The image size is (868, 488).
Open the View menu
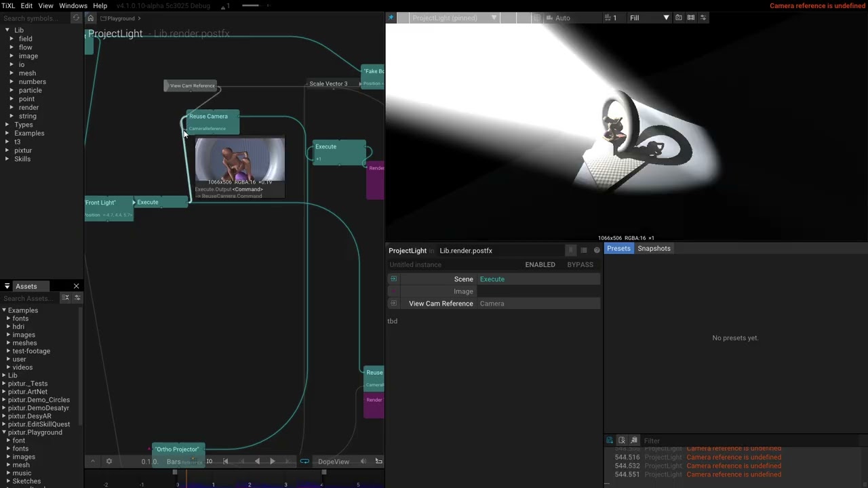tap(45, 5)
